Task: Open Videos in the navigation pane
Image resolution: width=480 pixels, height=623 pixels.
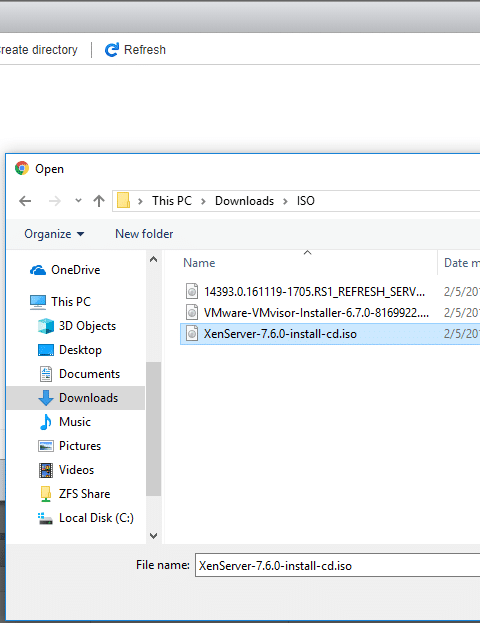Action: (x=76, y=470)
